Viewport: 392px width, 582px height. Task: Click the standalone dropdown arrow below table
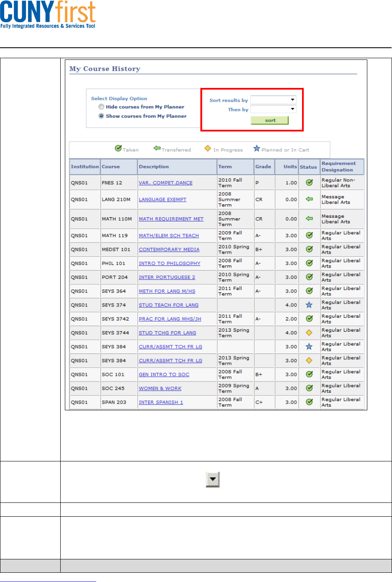pos(213,479)
